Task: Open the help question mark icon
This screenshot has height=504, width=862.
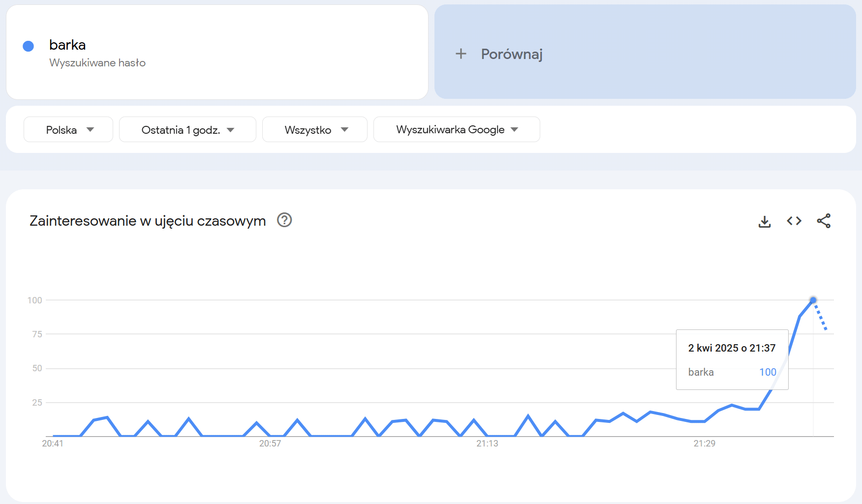Action: 284,220
